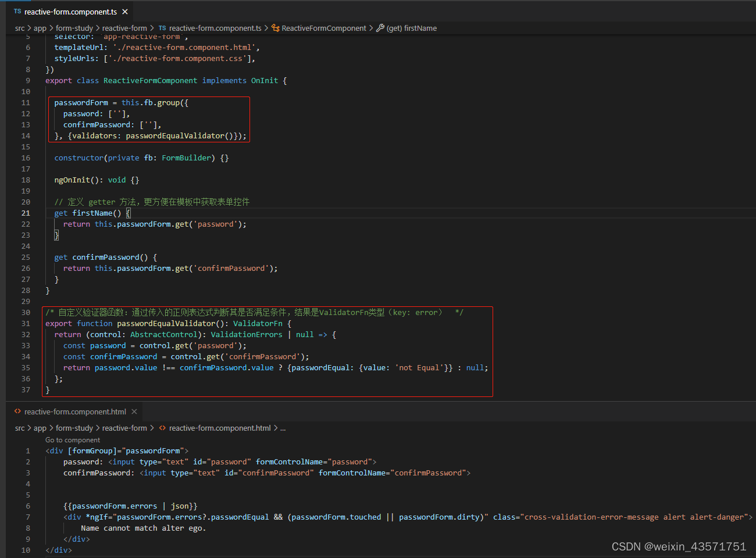Screen dimensions: 756x558
Task: Click line number 7 in HTML editor
Action: pyautogui.click(x=27, y=517)
